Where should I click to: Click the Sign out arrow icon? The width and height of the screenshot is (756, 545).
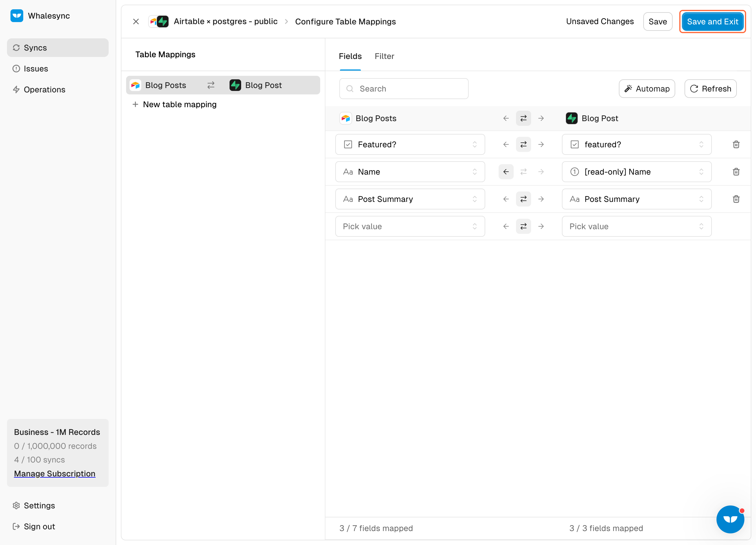coord(16,526)
